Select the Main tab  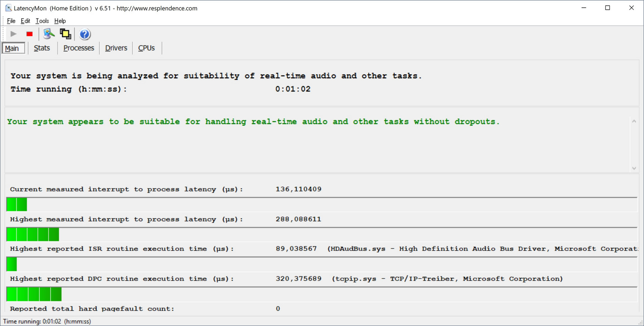(x=12, y=48)
